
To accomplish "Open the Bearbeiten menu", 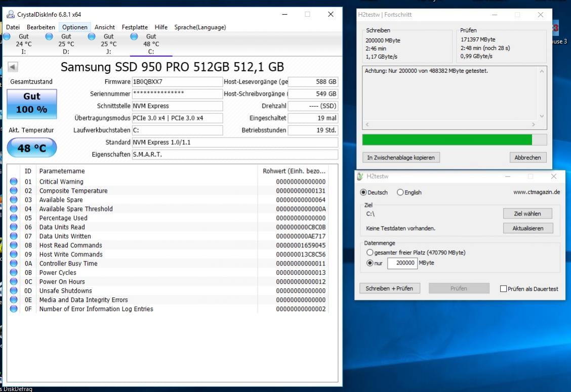I will (41, 27).
